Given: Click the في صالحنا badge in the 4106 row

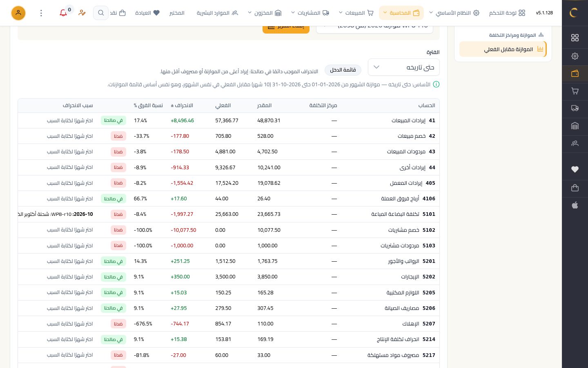Looking at the screenshot, I should [113, 199].
